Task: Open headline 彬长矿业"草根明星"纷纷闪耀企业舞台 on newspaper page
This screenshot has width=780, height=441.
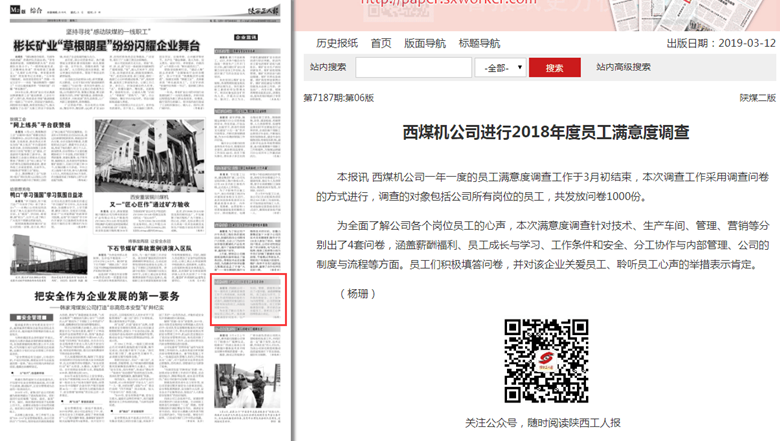Action: pyautogui.click(x=106, y=46)
